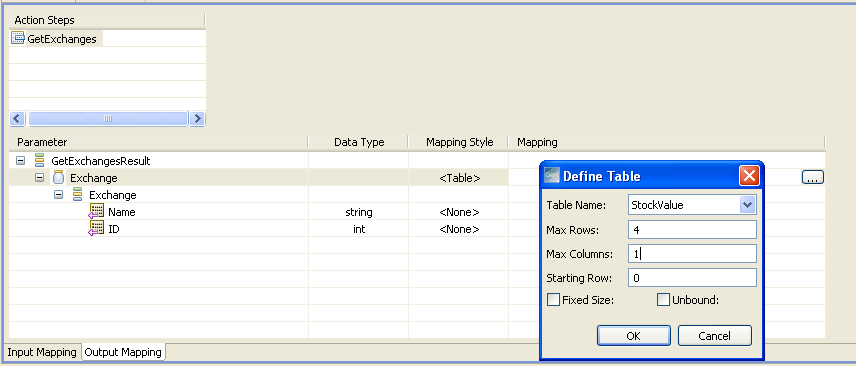
Task: Switch to the Output Mapping tab
Action: [123, 352]
